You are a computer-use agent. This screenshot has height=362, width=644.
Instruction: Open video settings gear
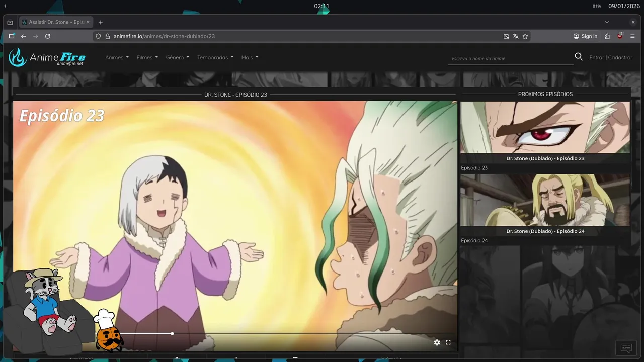(x=437, y=342)
